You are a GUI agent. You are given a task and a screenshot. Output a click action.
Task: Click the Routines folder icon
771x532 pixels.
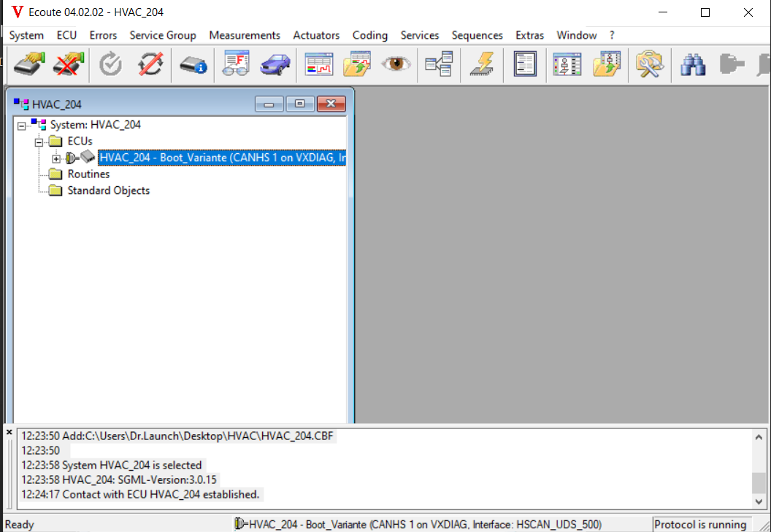[x=55, y=174]
